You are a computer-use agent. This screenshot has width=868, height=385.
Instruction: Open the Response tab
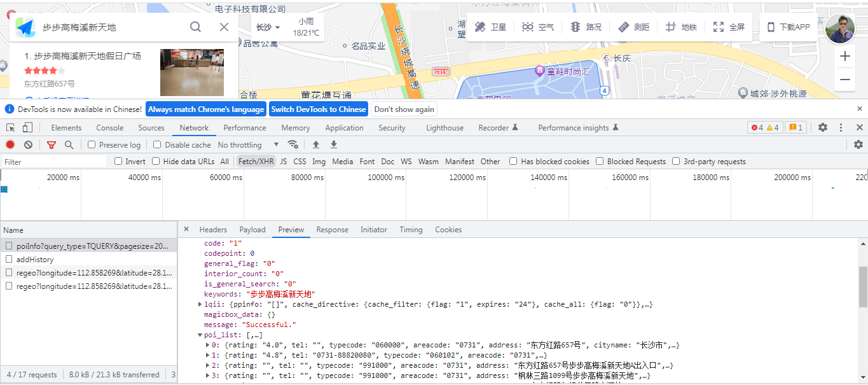click(333, 229)
